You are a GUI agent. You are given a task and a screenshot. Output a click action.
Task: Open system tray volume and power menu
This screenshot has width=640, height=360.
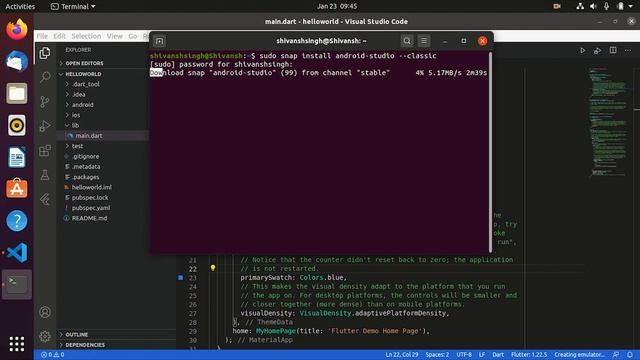tap(606, 6)
